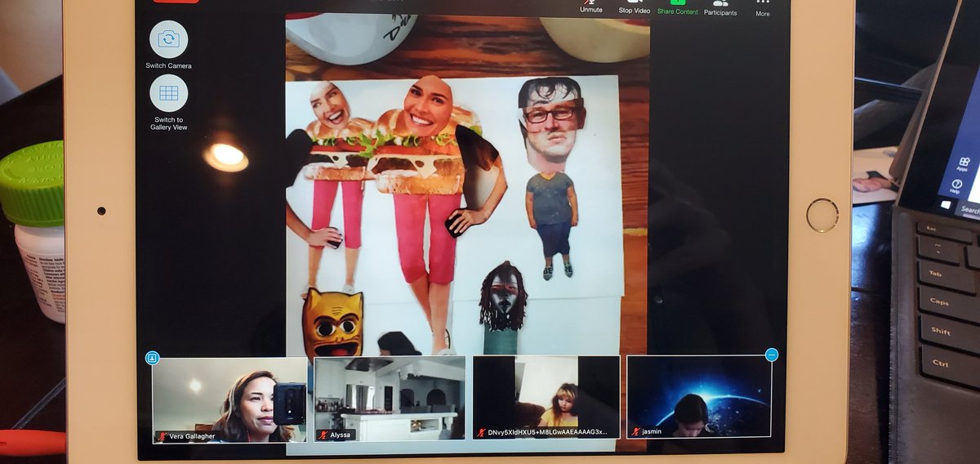Tap the Switch Camera round icon

point(169,38)
